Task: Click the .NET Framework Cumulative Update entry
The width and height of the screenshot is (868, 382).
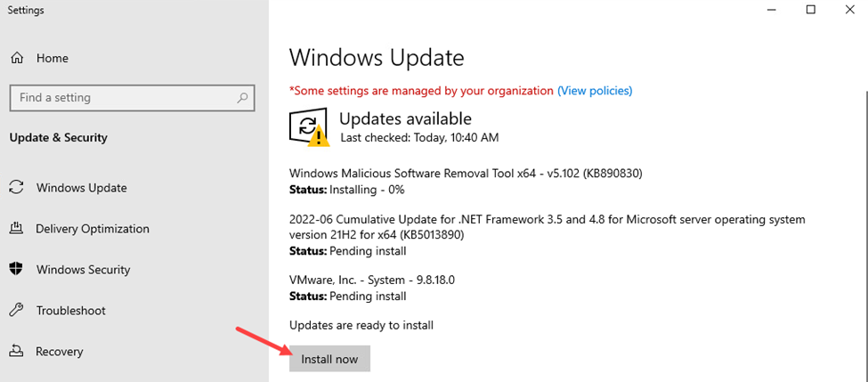Action: tap(548, 227)
